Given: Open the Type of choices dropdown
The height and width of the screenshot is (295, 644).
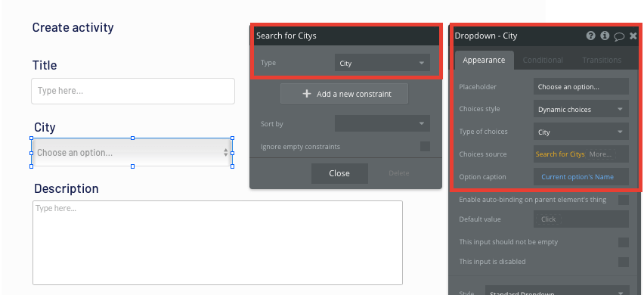Looking at the screenshot, I should point(581,132).
